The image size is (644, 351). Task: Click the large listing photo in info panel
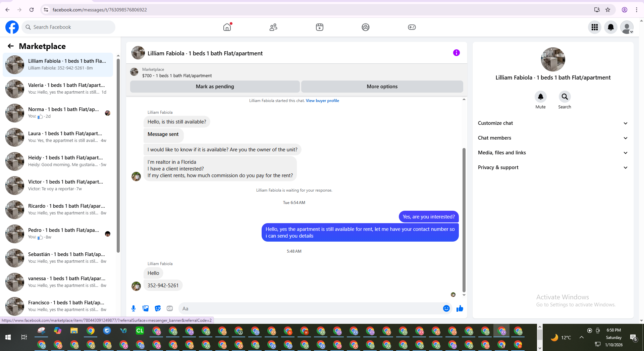click(553, 59)
